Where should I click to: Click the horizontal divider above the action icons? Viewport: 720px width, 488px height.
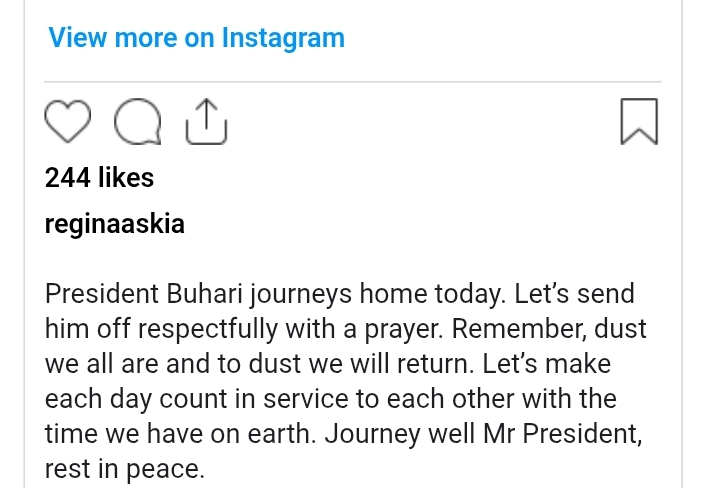[x=353, y=82]
